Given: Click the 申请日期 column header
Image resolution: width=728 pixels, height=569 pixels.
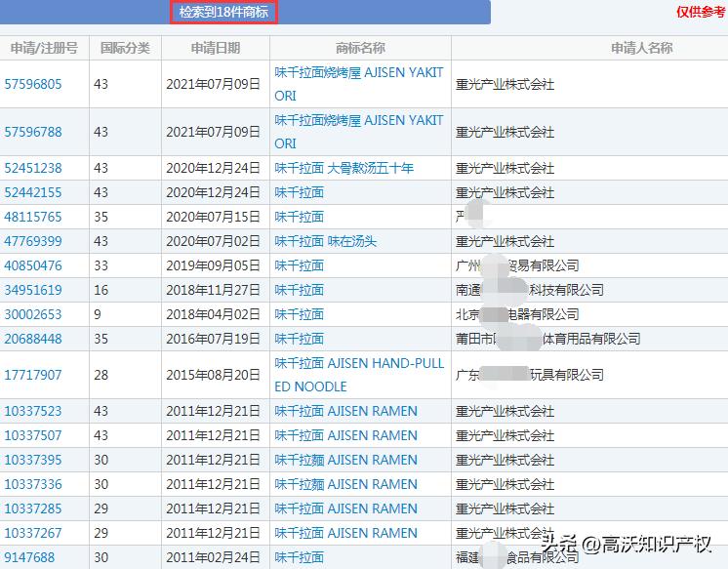Looking at the screenshot, I should coord(216,48).
